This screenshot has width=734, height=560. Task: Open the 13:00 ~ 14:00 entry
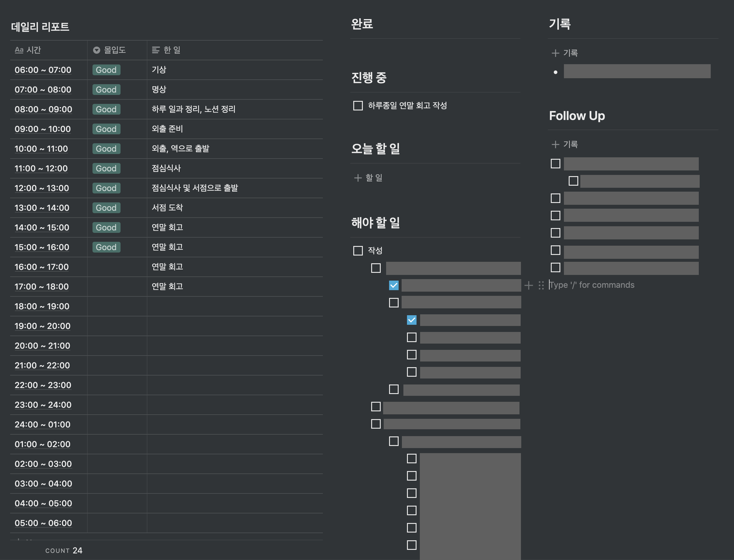(x=42, y=208)
